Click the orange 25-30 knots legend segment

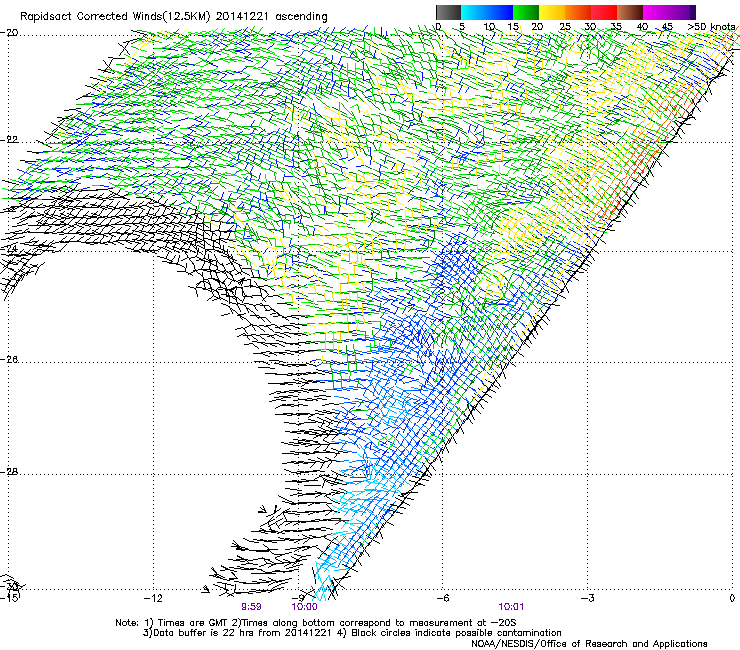tap(578, 12)
